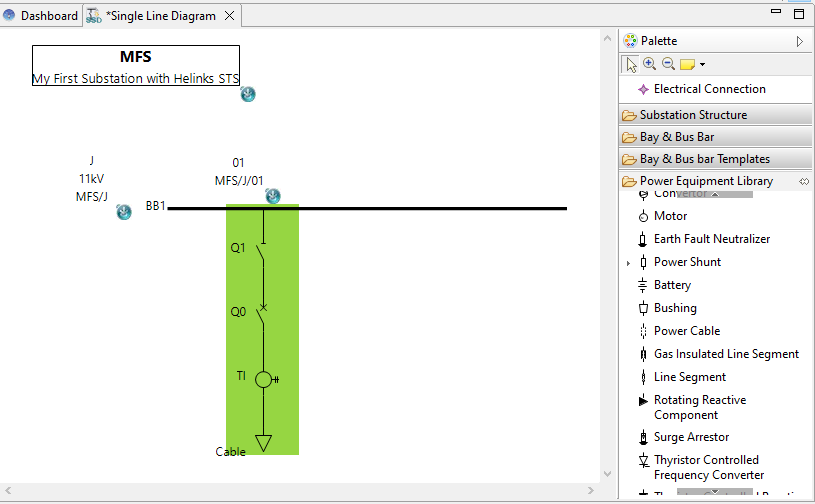The width and height of the screenshot is (815, 504).
Task: Select Surge Arrestor in the palette
Action: click(x=691, y=437)
